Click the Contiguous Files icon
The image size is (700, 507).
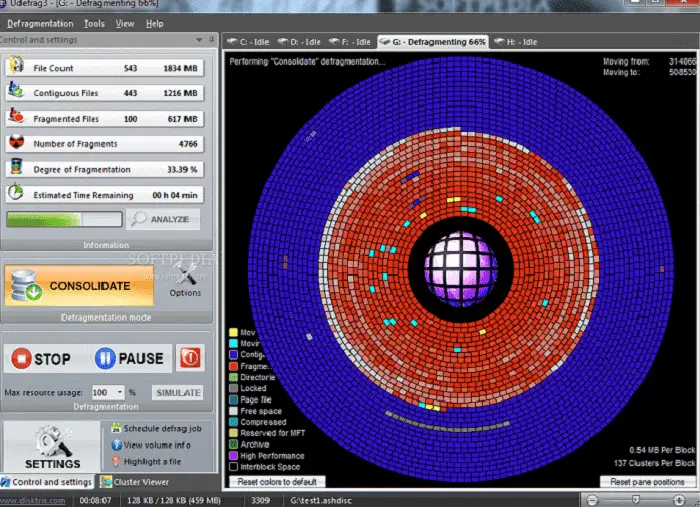pos(16,91)
